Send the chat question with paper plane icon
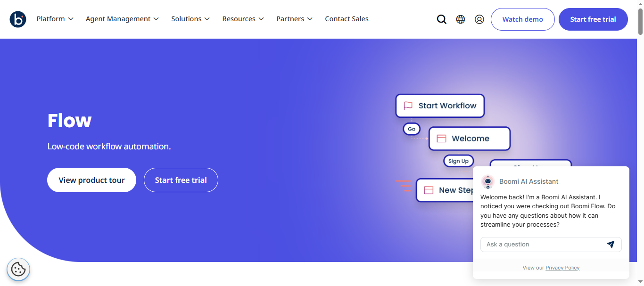Image resolution: width=644 pixels, height=286 pixels. (x=611, y=244)
